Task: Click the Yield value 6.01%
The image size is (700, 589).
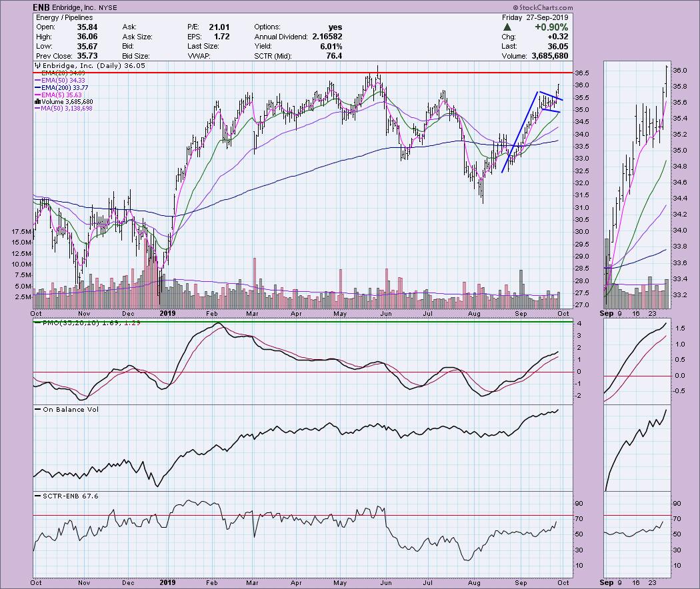Action: pyautogui.click(x=331, y=47)
